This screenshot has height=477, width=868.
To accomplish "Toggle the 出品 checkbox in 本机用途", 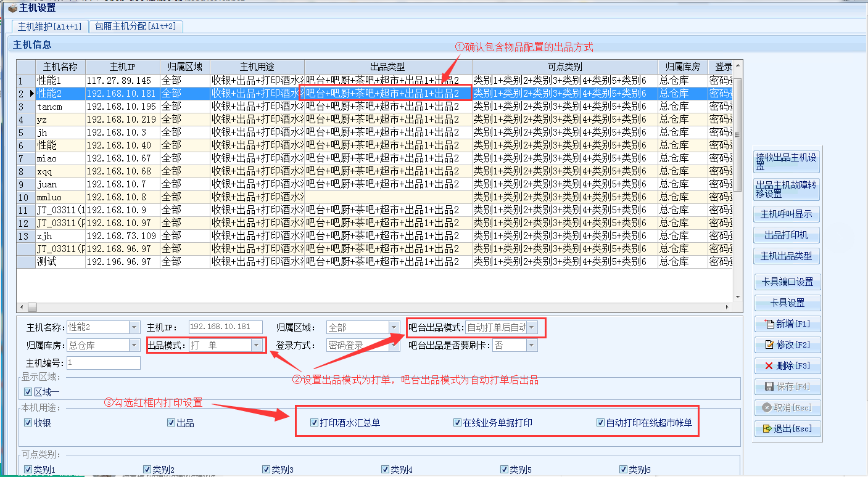I will click(x=172, y=423).
